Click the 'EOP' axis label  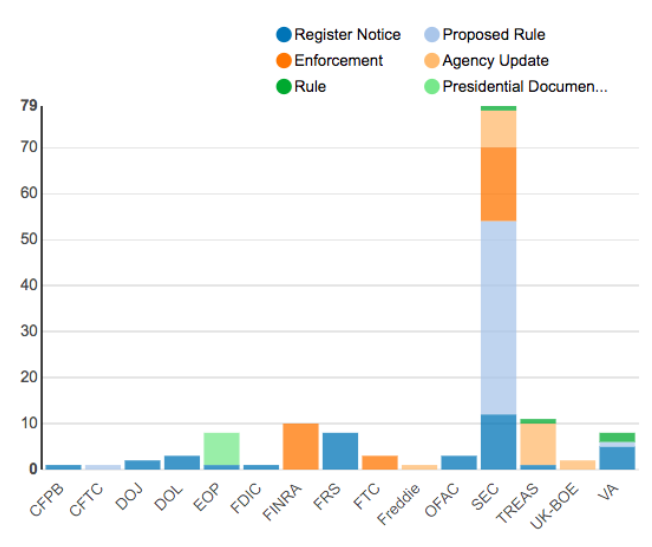tap(206, 497)
